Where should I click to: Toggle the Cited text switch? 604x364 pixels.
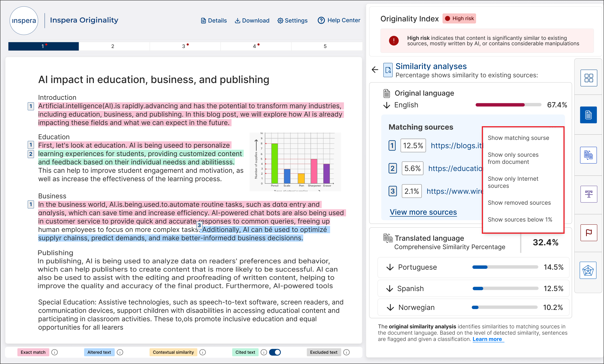point(275,352)
